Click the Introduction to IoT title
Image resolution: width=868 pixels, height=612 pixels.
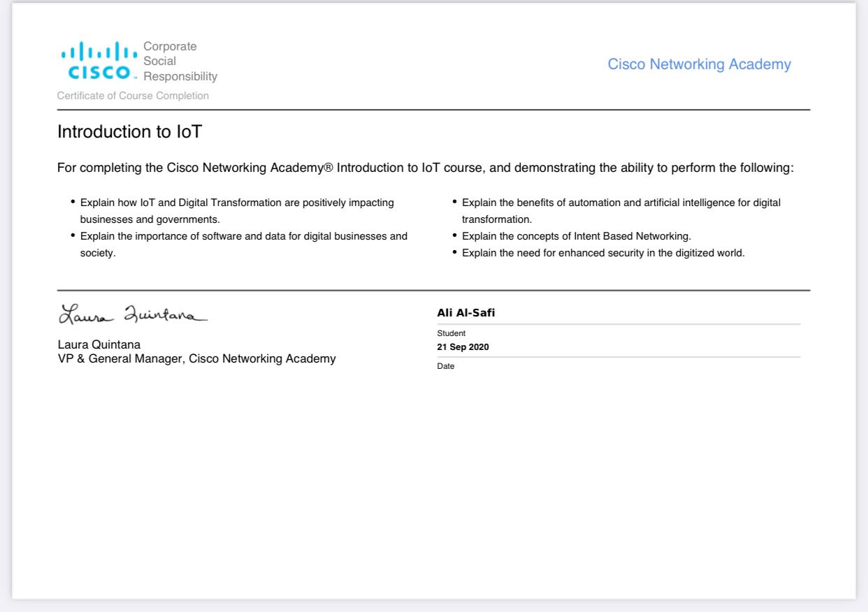tap(130, 132)
